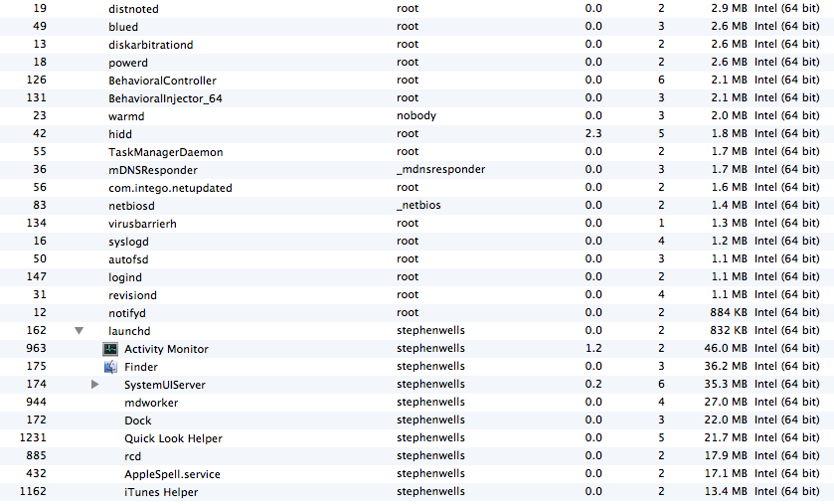This screenshot has width=834, height=504.
Task: Select the SystemUIServer process name
Action: (x=165, y=385)
